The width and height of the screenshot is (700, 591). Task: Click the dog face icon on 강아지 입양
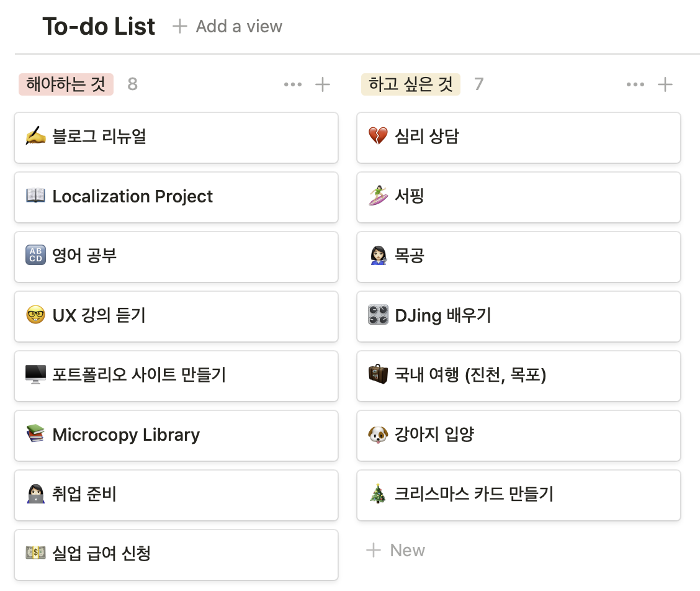(378, 434)
